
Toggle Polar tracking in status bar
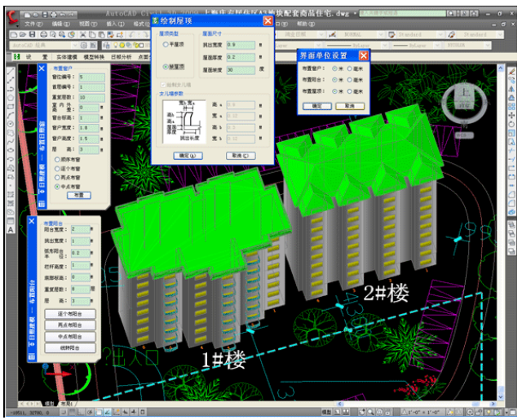click(90, 412)
